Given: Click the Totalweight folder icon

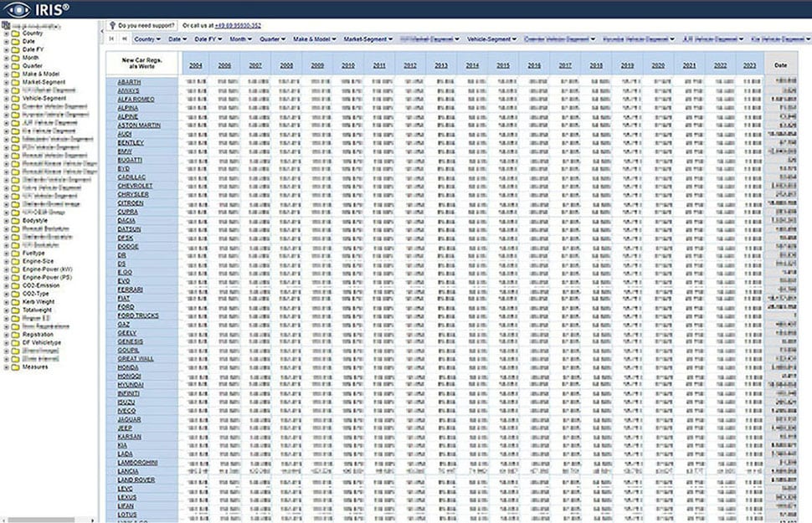Looking at the screenshot, I should tap(16, 310).
